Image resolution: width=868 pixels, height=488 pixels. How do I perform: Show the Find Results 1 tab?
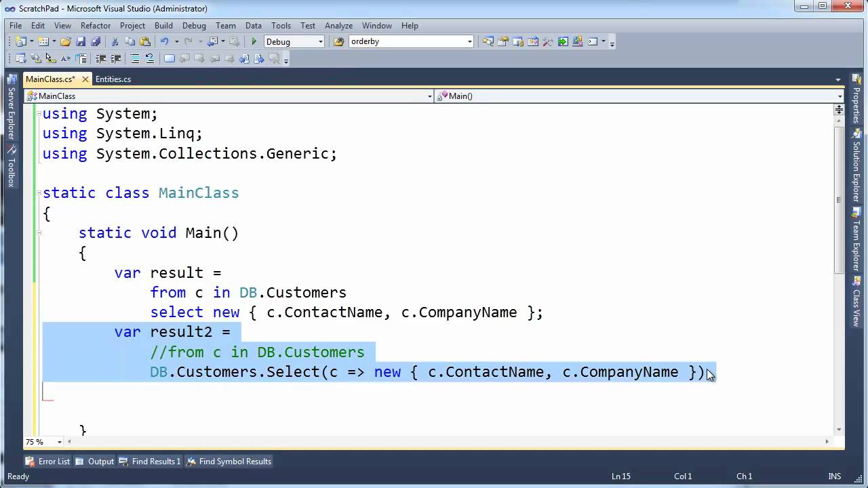coord(150,461)
